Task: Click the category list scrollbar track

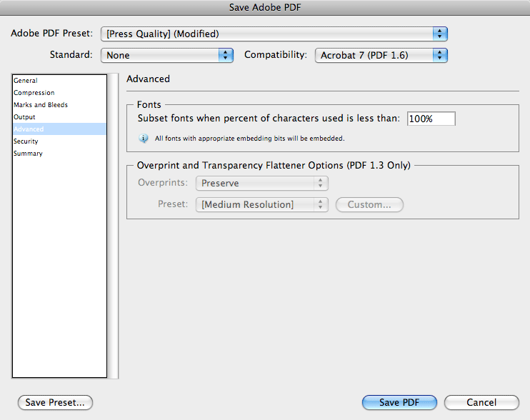Action: click(114, 226)
